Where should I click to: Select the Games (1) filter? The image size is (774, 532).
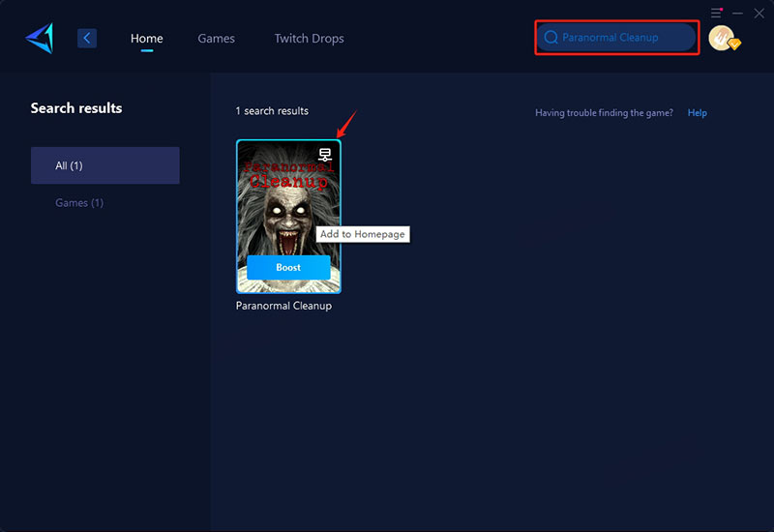coord(79,203)
